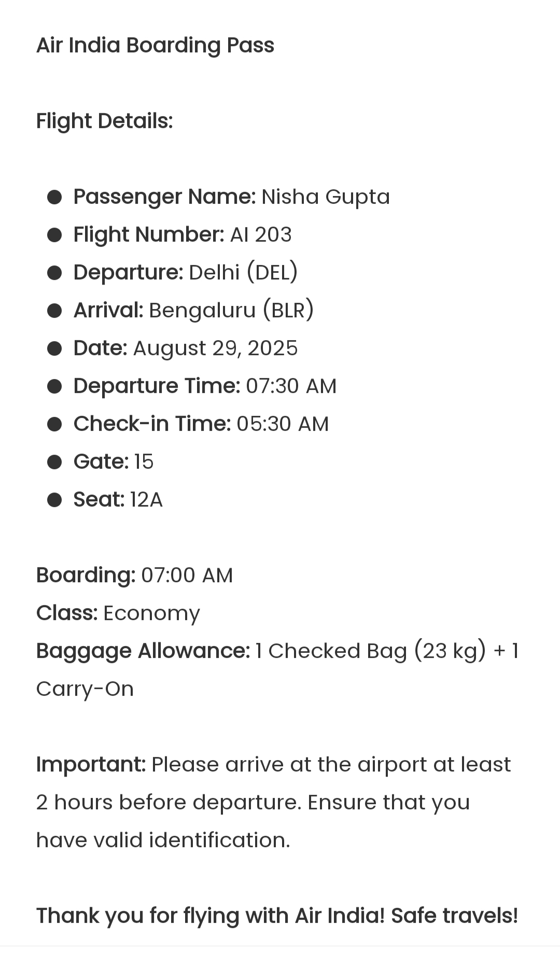Select departure time 07:30 AM
Image resolution: width=560 pixels, height=955 pixels.
[x=291, y=386]
